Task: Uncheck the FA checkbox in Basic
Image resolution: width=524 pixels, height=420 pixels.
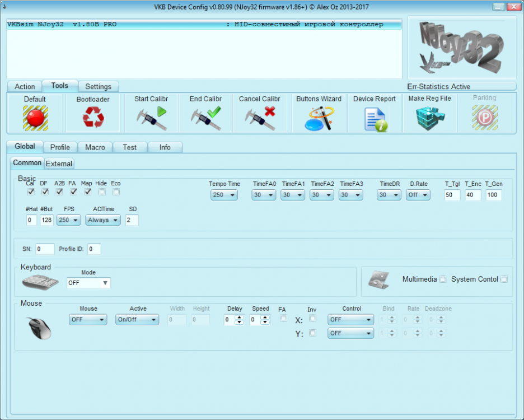Action: click(x=73, y=192)
